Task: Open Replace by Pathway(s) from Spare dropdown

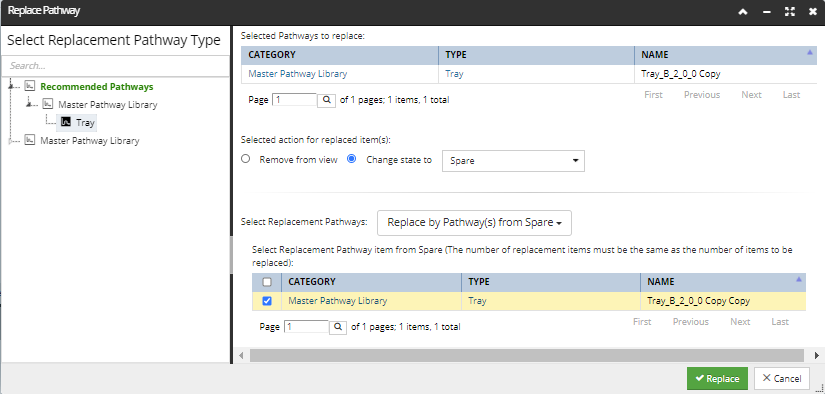Action: 475,223
